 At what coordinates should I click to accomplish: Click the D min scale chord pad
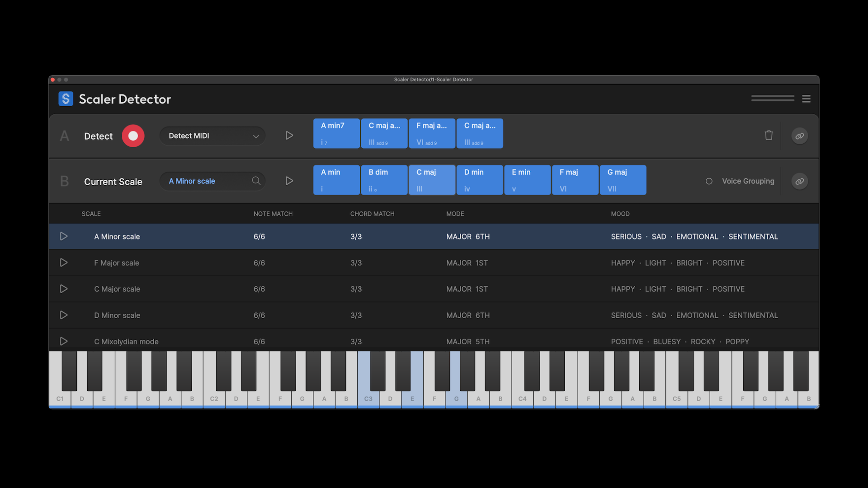pyautogui.click(x=480, y=180)
